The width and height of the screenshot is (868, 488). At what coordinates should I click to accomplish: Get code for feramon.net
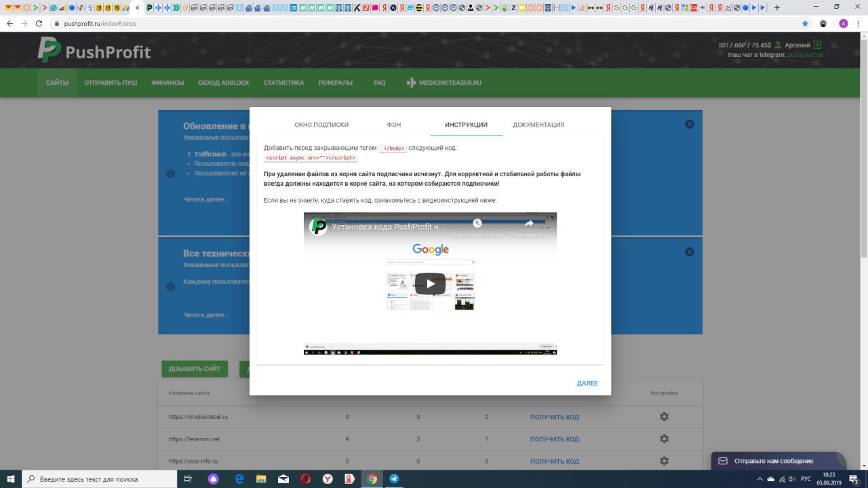[555, 439]
